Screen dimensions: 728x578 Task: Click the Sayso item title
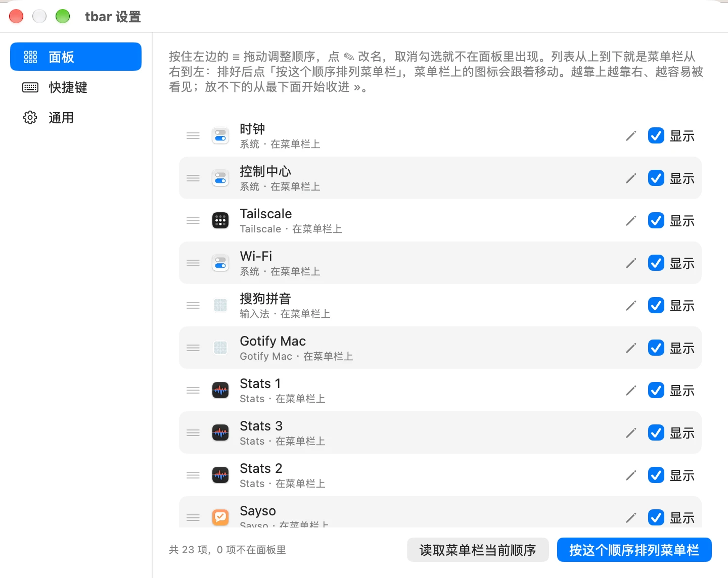(258, 511)
